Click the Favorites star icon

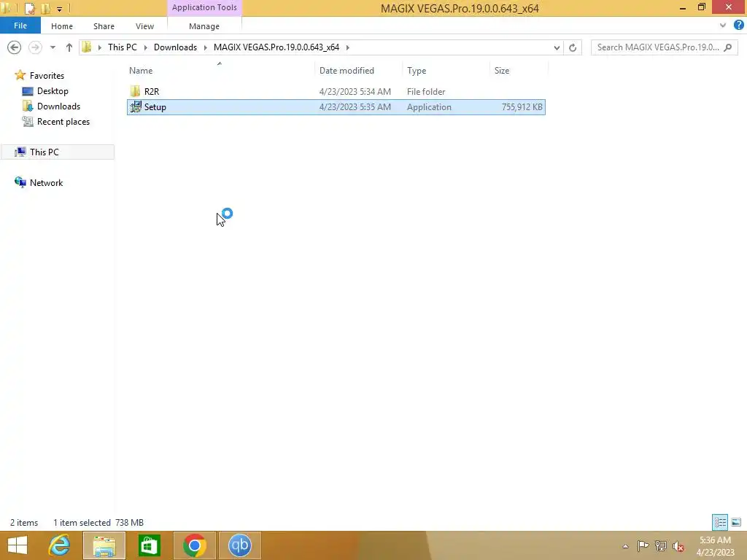tap(20, 75)
